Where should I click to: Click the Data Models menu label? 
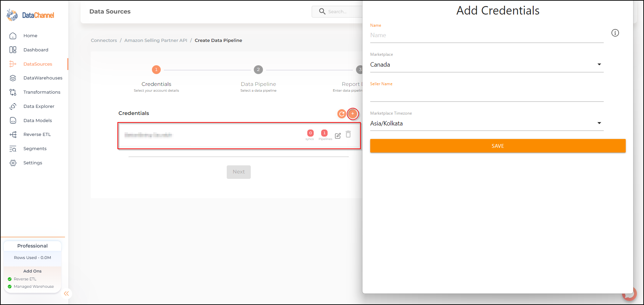click(x=38, y=121)
